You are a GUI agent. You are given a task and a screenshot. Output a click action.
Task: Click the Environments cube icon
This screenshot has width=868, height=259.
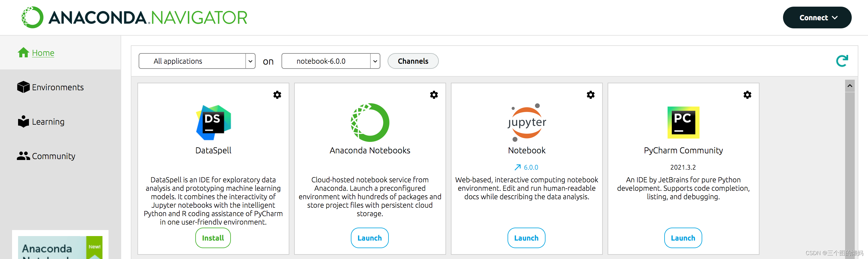[23, 87]
